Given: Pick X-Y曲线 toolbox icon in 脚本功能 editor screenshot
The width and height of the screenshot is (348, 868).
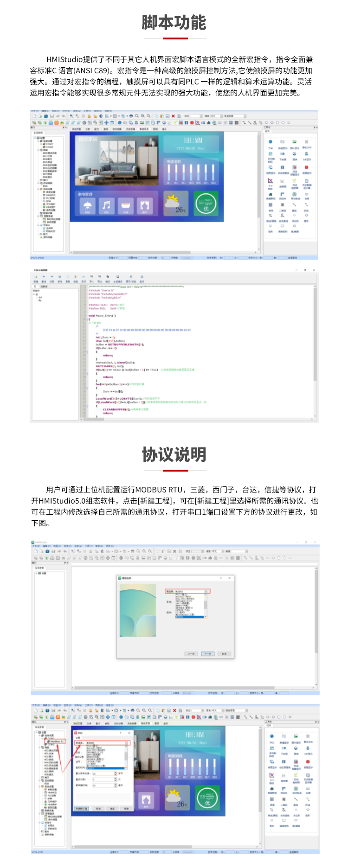Looking at the screenshot, I should pyautogui.click(x=271, y=181).
